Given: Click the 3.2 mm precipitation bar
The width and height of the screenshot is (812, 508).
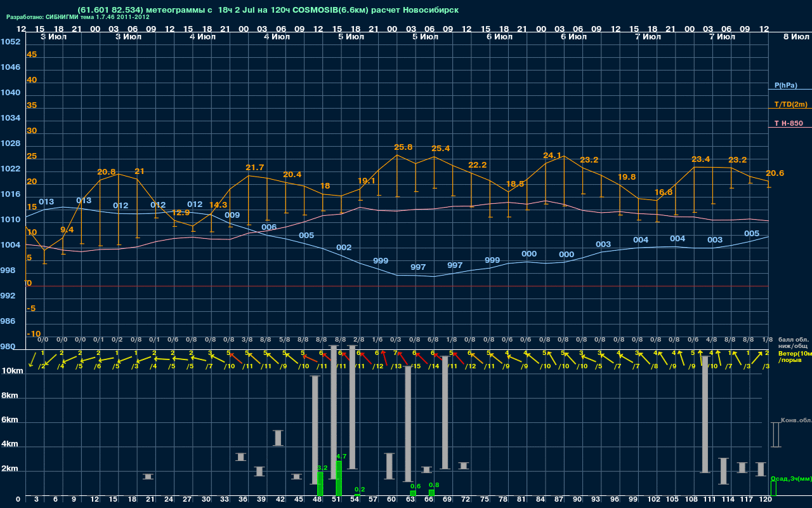Looking at the screenshot, I should coord(320,484).
